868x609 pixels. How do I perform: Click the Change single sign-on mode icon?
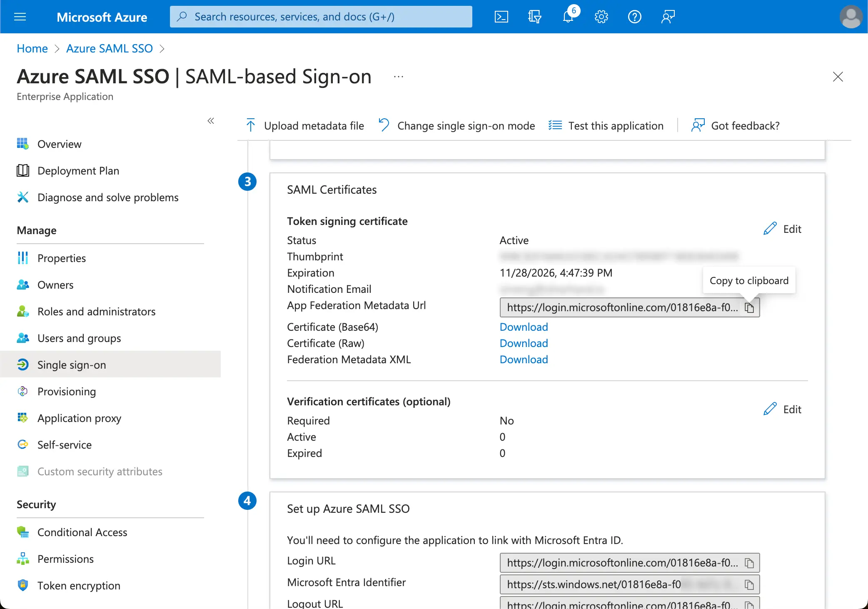tap(382, 125)
